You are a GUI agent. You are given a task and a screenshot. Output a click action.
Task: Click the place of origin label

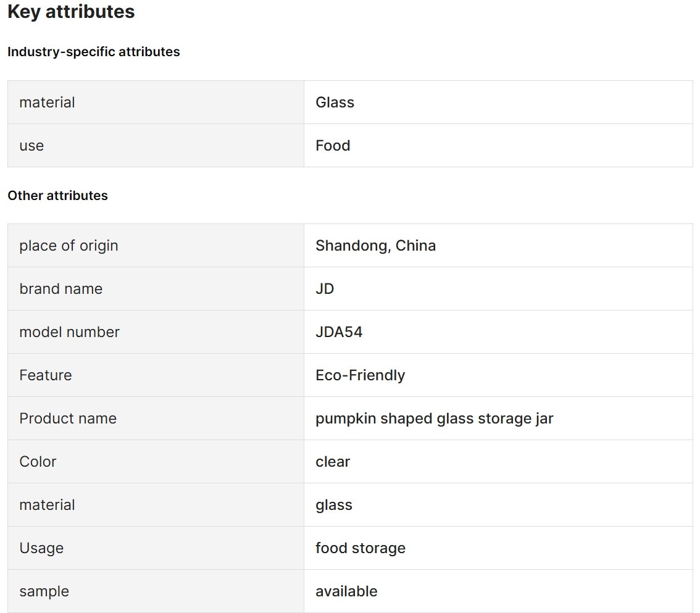(x=69, y=246)
